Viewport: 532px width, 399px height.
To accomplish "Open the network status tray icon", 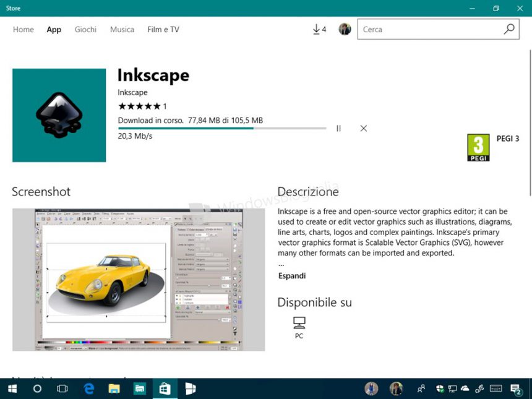I will 452,389.
